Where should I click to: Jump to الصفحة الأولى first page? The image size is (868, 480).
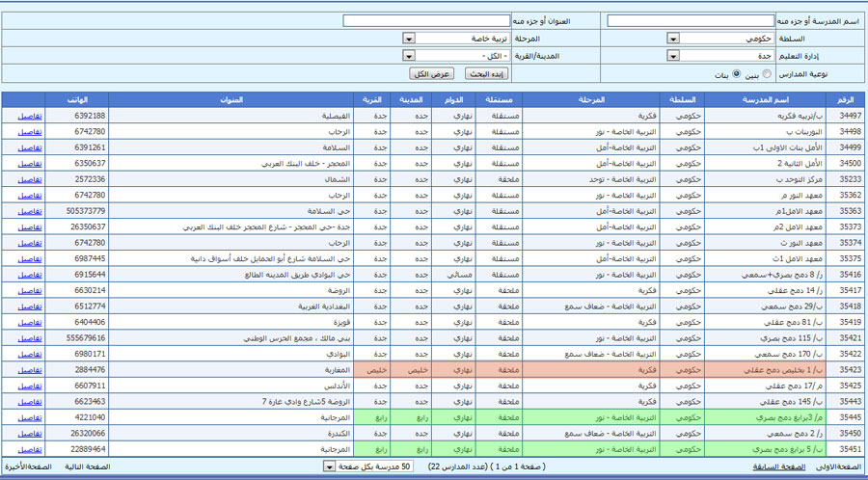click(x=840, y=467)
